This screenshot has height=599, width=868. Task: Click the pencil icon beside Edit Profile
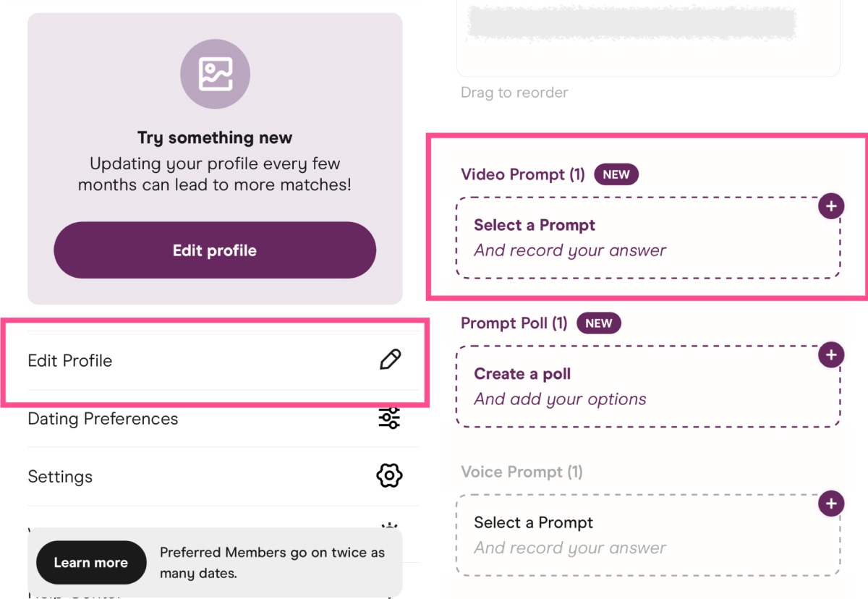pyautogui.click(x=390, y=360)
